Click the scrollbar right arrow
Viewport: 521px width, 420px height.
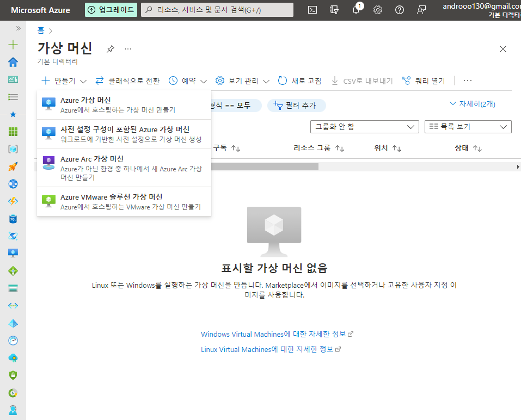tap(518, 167)
